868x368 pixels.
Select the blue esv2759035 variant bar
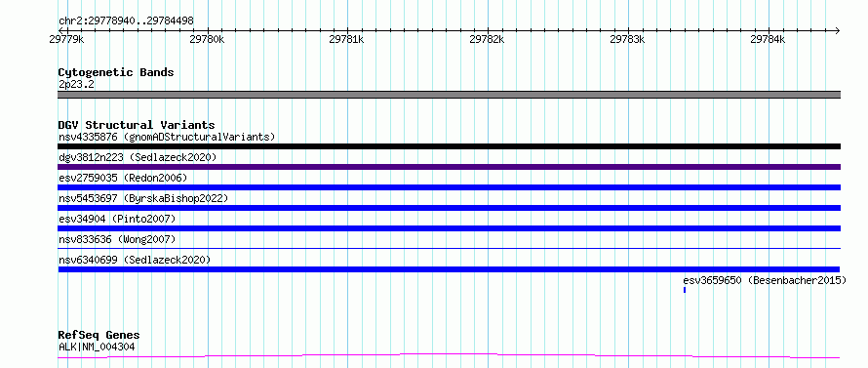[x=449, y=187]
